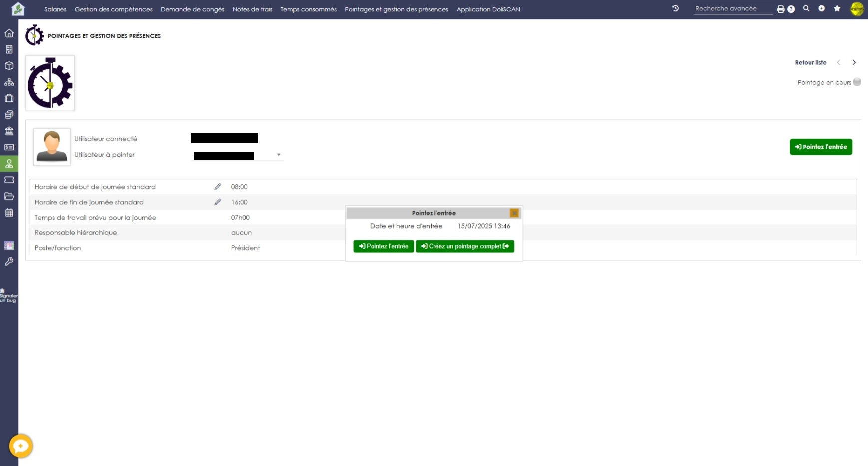Click Créez un pointage complet button
This screenshot has width=868, height=466.
tap(465, 246)
